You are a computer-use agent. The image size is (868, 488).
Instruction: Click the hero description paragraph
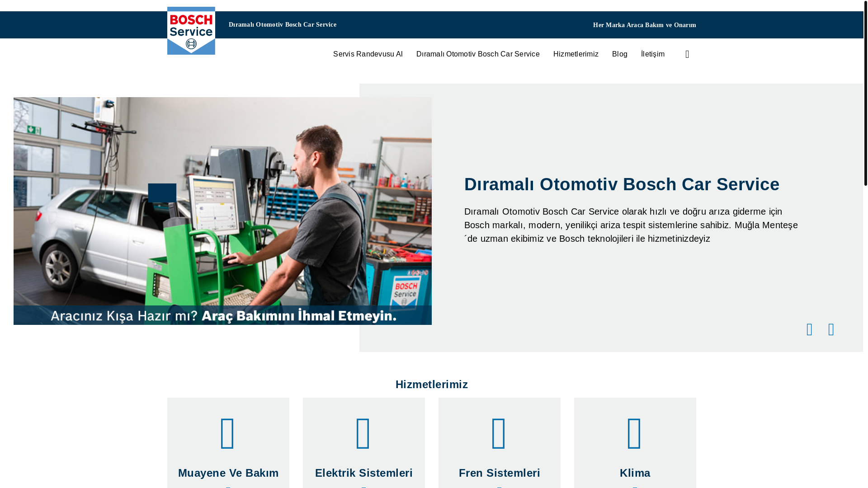pyautogui.click(x=631, y=225)
